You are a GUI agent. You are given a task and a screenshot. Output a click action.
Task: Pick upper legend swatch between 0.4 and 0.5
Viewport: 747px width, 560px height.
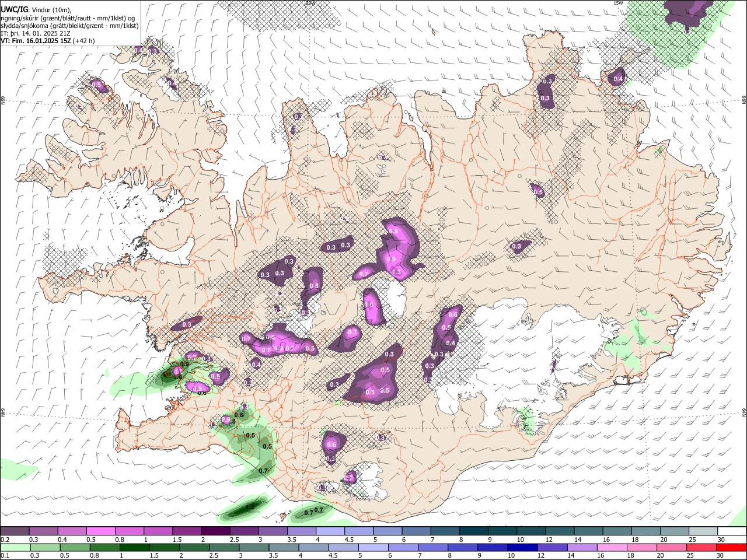coord(72,531)
